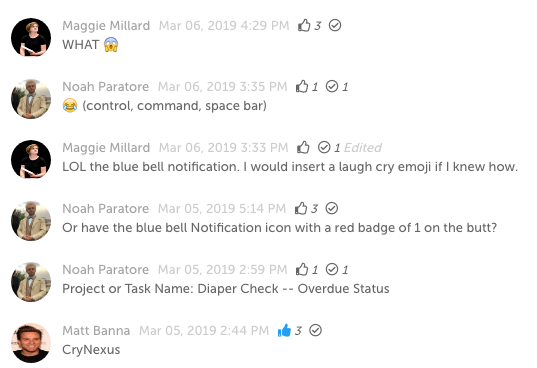Click Matt Banna's avatar photo
This screenshot has width=537, height=368.
coord(31,343)
